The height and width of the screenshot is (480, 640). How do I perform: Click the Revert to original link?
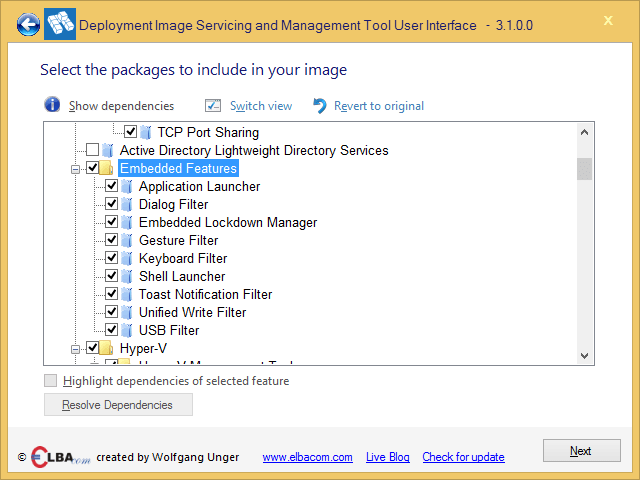click(379, 106)
